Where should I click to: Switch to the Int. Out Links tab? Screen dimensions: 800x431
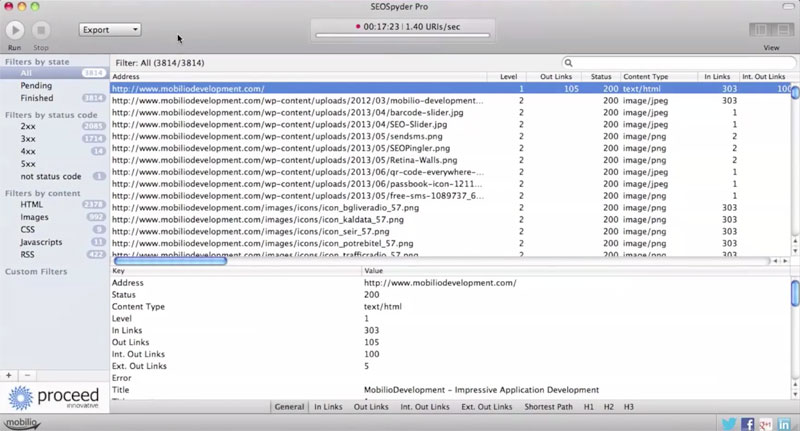point(424,407)
